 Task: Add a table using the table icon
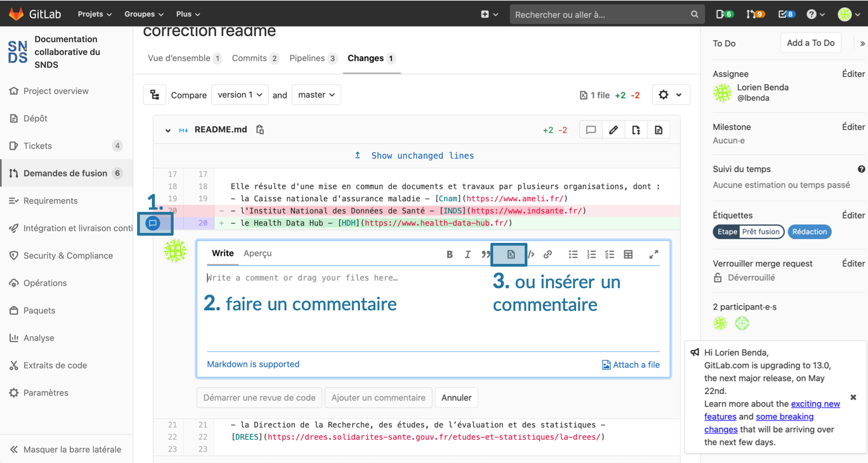(x=628, y=254)
